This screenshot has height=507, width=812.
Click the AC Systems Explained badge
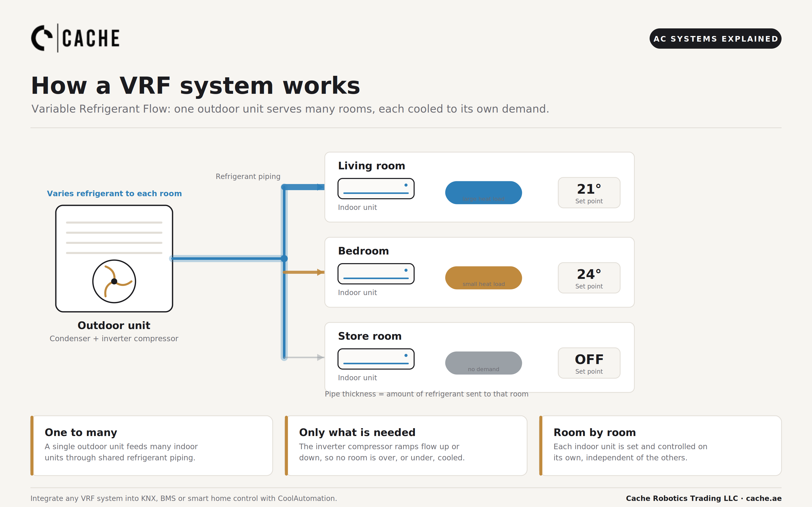click(715, 39)
